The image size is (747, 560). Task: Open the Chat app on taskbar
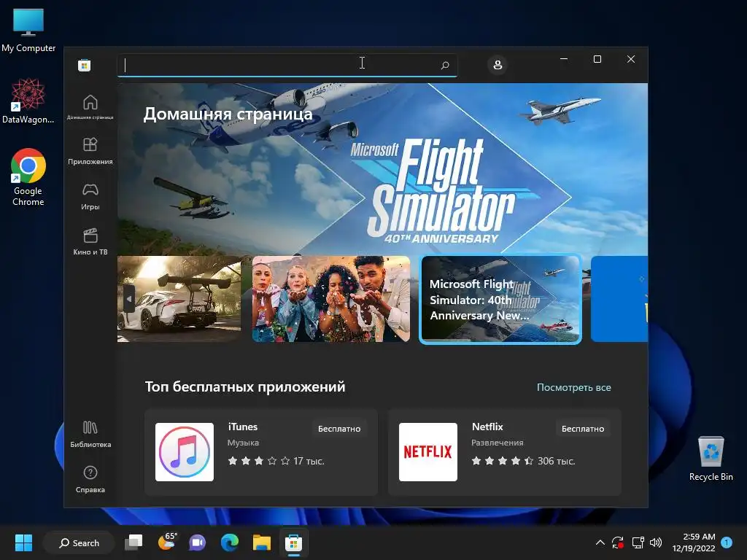[197, 542]
